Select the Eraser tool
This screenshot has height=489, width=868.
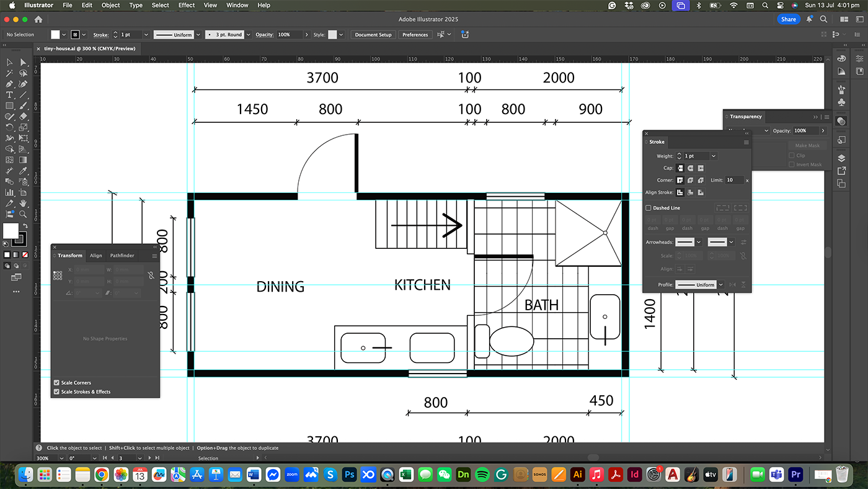click(23, 117)
